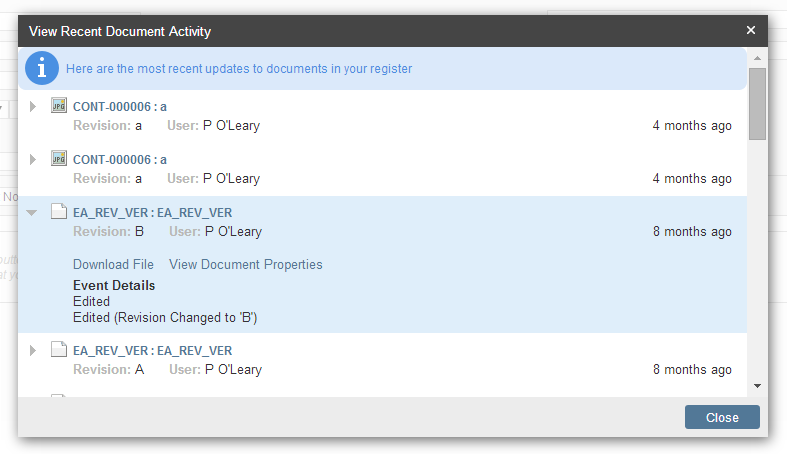Click JPG icon of first CONT-000006 entry
Image resolution: width=787 pixels, height=454 pixels.
coord(59,106)
